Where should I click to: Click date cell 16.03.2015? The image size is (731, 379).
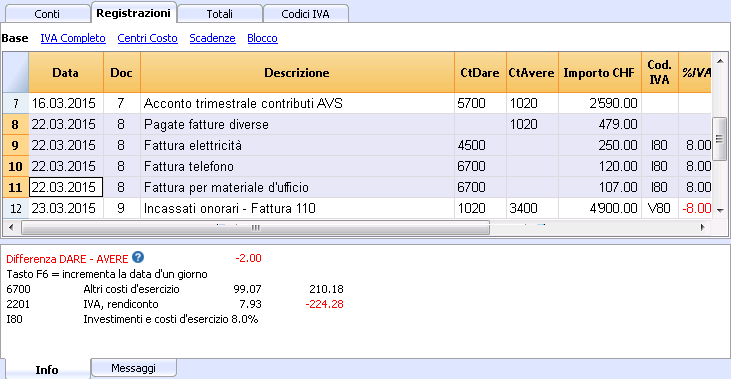point(66,103)
